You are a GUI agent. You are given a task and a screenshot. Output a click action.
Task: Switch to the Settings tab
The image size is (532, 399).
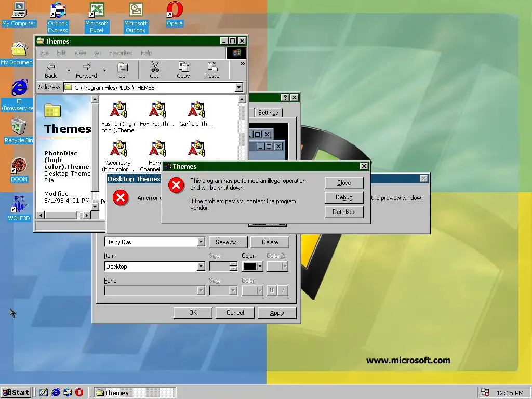pyautogui.click(x=268, y=113)
